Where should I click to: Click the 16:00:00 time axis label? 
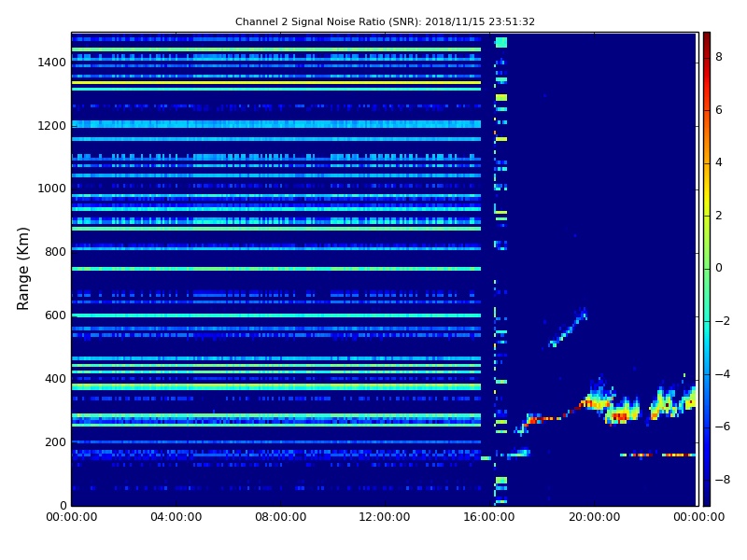[x=489, y=517]
